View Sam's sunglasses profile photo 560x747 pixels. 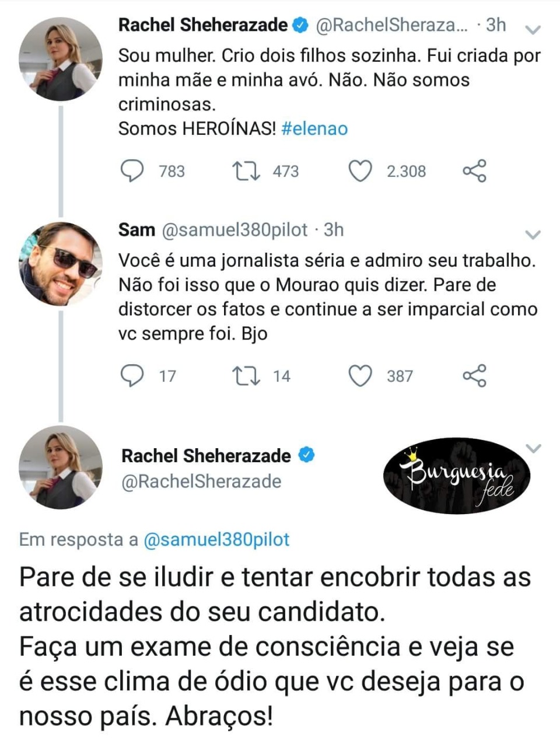61,264
